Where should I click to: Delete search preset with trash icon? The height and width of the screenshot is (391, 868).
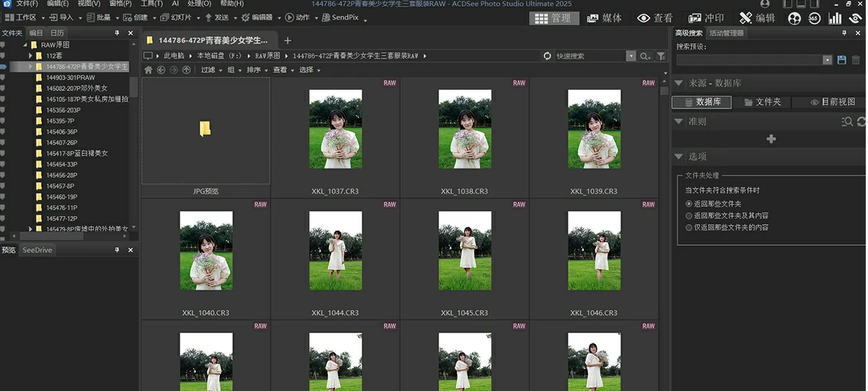pyautogui.click(x=856, y=60)
